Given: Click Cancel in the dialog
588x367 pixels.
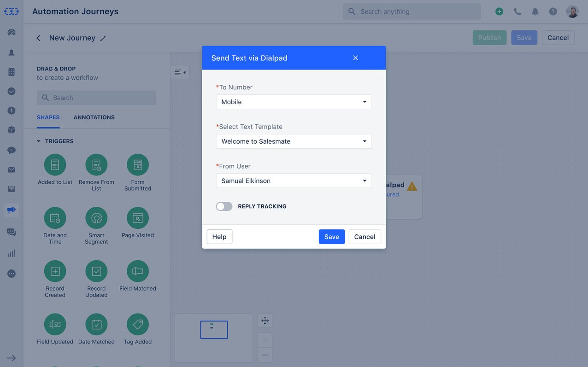Looking at the screenshot, I should [x=365, y=237].
